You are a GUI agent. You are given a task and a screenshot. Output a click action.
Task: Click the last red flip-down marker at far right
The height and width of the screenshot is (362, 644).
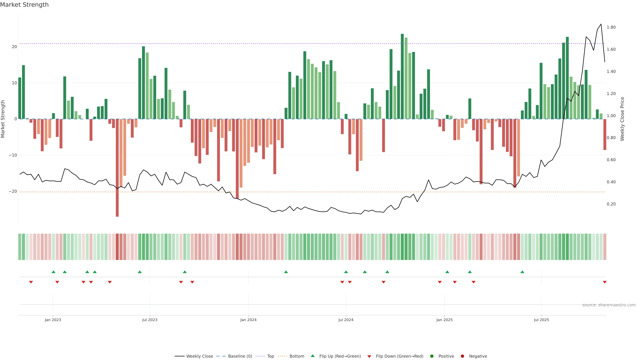click(604, 282)
